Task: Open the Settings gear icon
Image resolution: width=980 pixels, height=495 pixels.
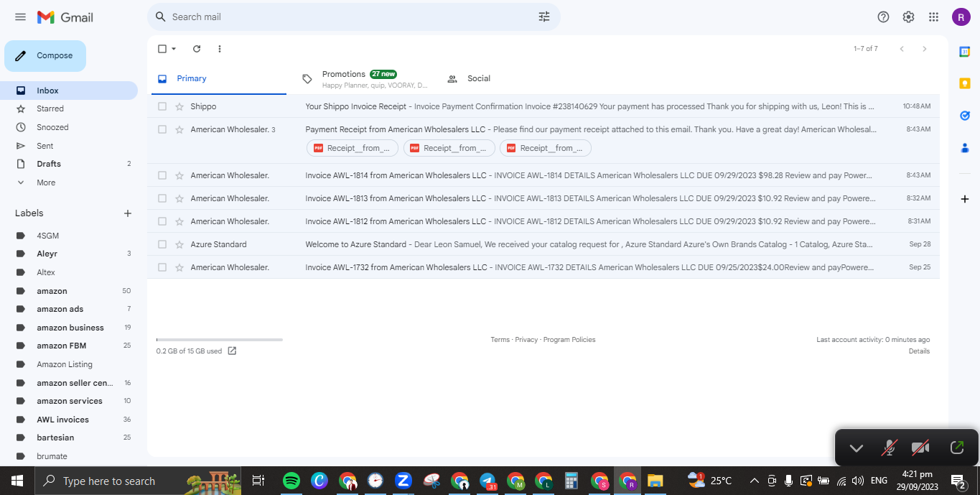Action: (x=908, y=17)
